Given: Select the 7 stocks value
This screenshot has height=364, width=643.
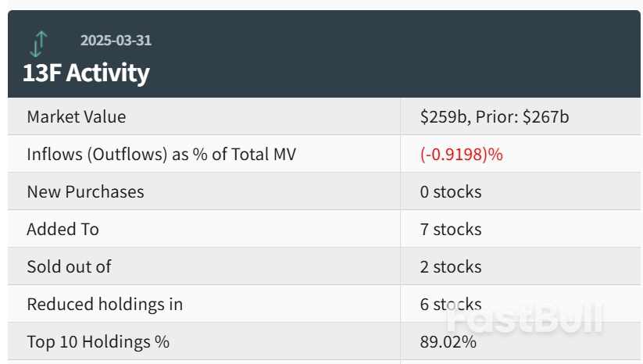Looking at the screenshot, I should point(450,230).
